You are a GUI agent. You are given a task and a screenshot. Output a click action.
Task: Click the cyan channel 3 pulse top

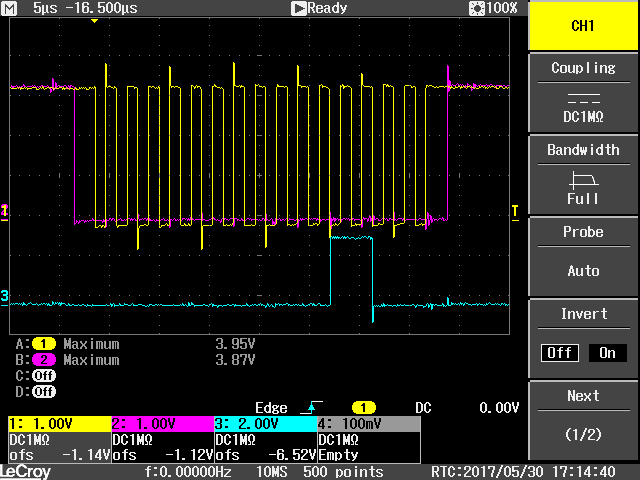point(351,237)
